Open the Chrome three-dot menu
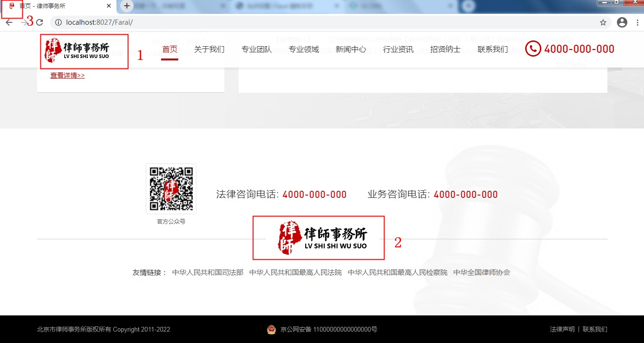The height and width of the screenshot is (343, 644). [637, 22]
